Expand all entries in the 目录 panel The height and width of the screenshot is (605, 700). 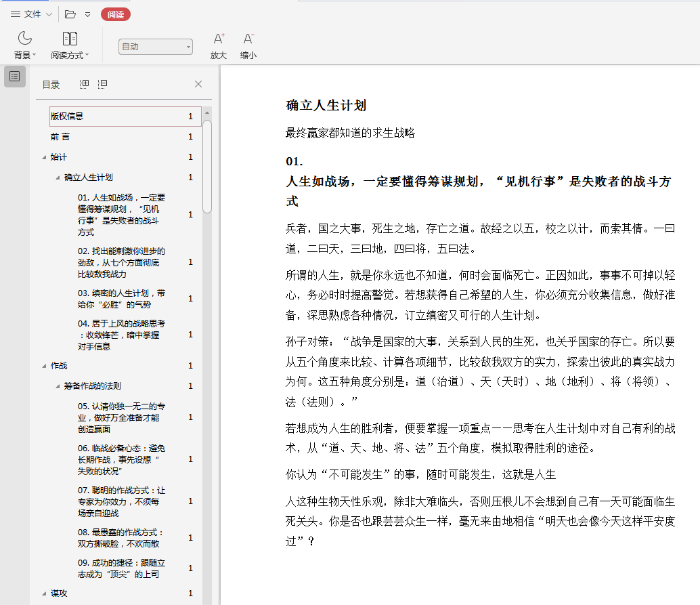point(85,84)
